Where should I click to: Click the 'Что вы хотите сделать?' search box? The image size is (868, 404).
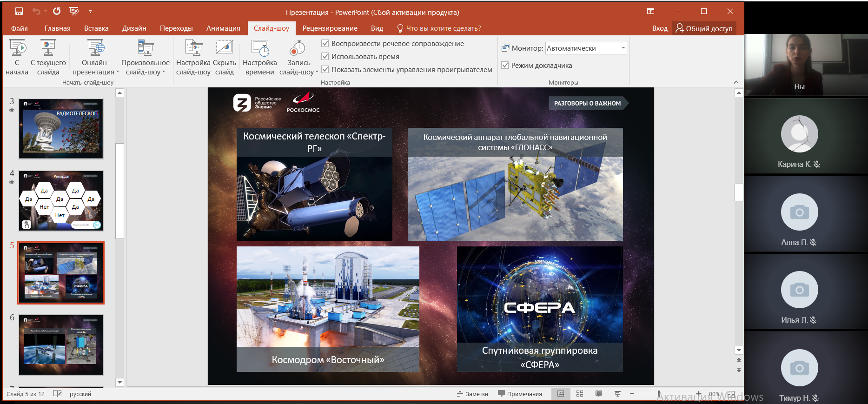(439, 28)
